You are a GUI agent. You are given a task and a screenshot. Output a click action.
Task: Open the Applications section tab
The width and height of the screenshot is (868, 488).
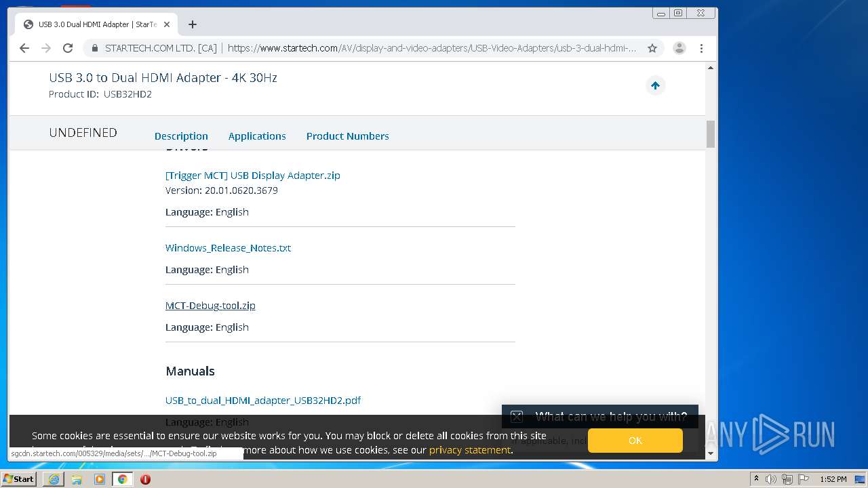pyautogui.click(x=257, y=136)
